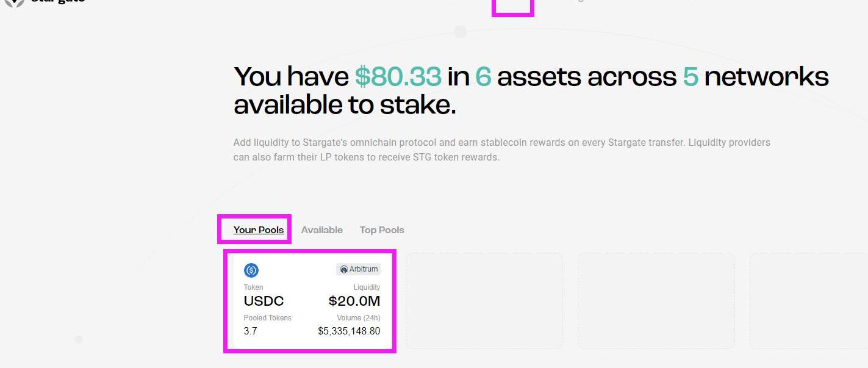Select the third empty pool placeholder card
The height and width of the screenshot is (368, 868).
click(x=808, y=301)
